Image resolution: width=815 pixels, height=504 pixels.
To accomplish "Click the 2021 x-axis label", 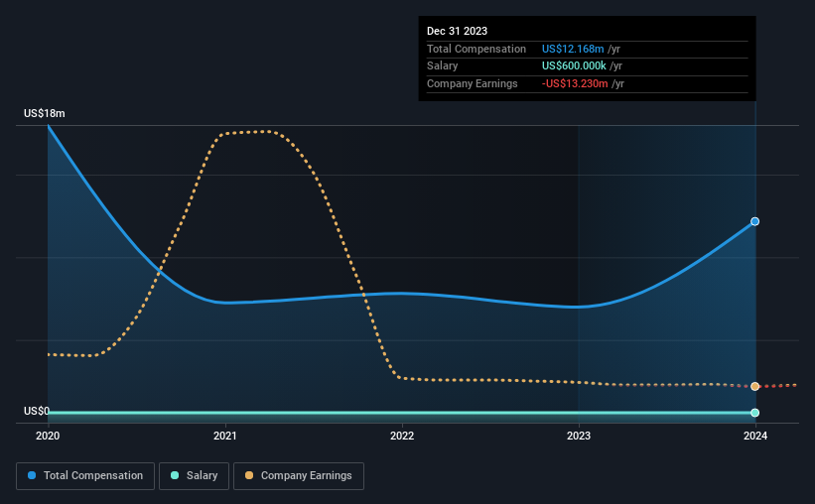I will coord(225,436).
